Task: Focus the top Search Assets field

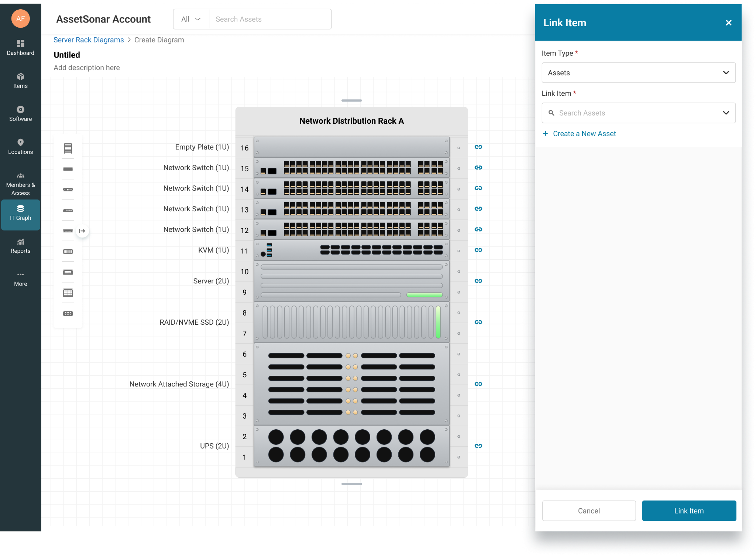Action: pyautogui.click(x=270, y=19)
